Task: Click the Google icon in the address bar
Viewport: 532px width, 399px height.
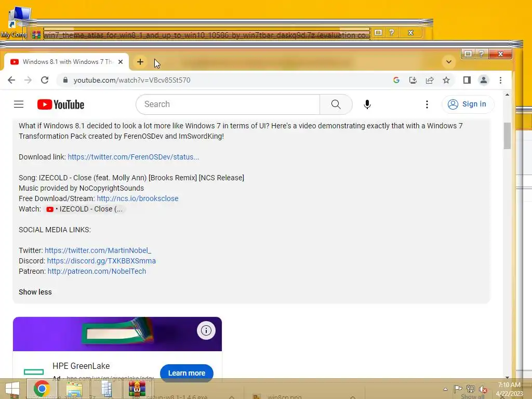Action: pyautogui.click(x=396, y=80)
